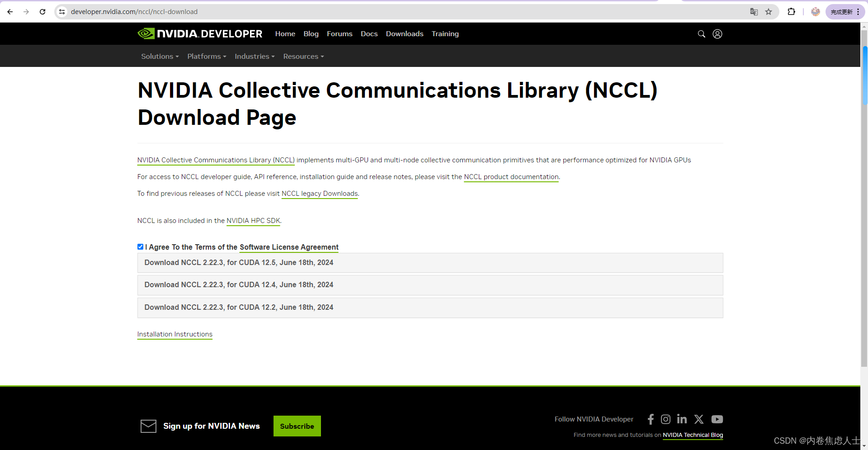Expand the Platforms dropdown menu
868x450 pixels.
click(207, 57)
